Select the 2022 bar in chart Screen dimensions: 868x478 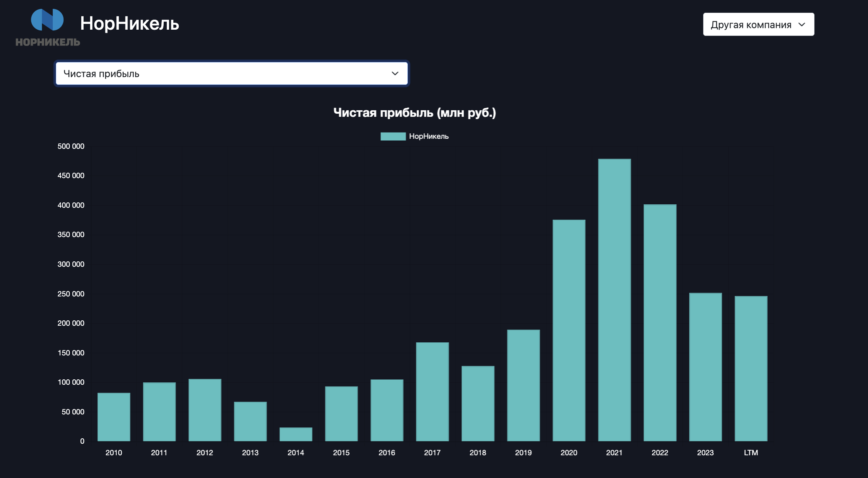(x=660, y=323)
